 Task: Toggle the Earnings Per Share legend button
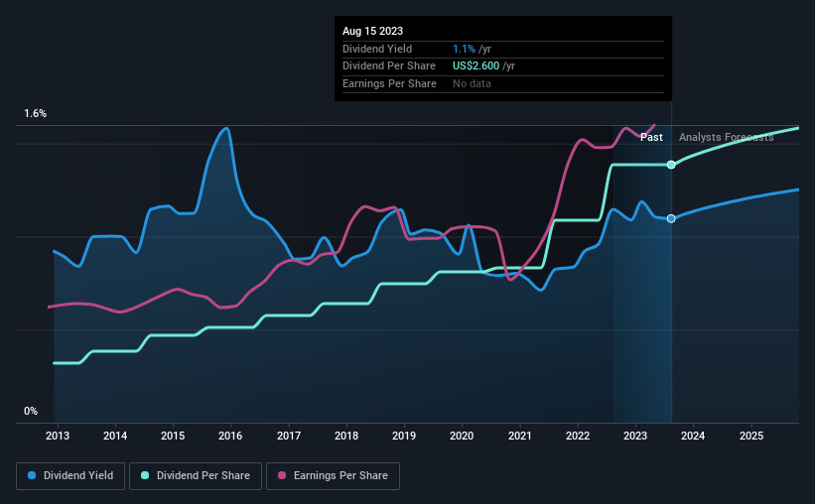click(333, 475)
